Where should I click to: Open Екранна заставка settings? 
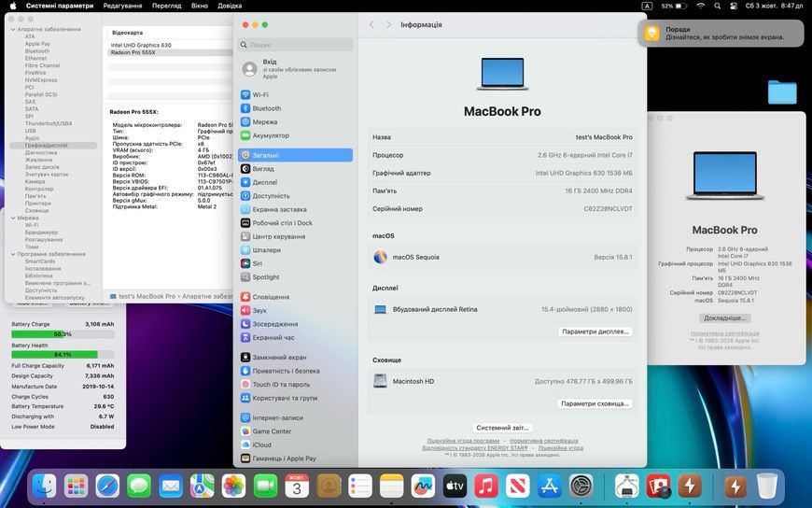[x=295, y=209]
